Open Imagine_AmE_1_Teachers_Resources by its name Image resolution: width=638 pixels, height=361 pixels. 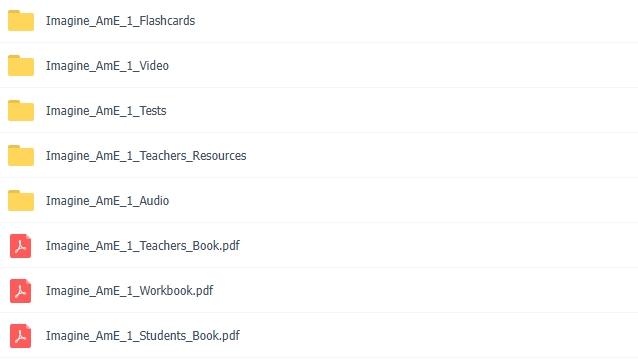coord(146,155)
